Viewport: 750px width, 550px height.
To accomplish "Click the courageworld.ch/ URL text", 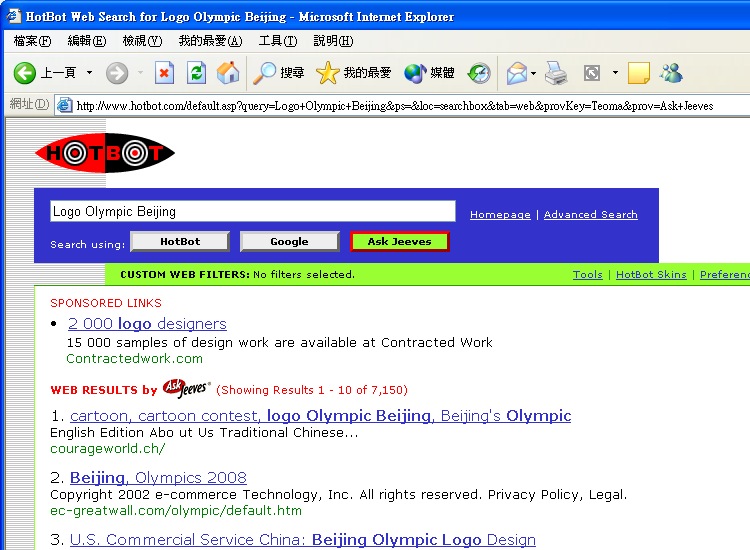I will coord(108,449).
